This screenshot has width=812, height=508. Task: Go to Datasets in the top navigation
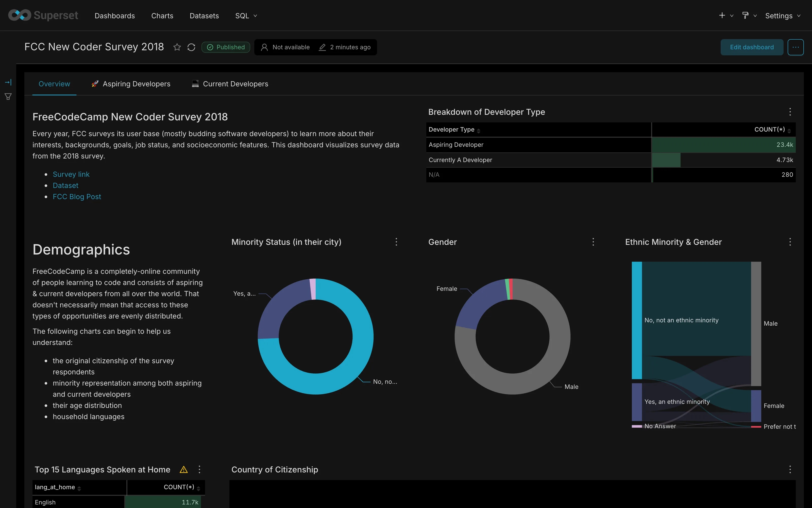[x=204, y=15]
